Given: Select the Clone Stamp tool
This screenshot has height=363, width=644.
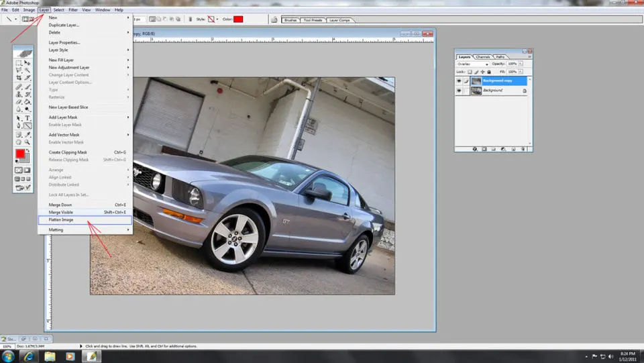Looking at the screenshot, I should [x=19, y=94].
